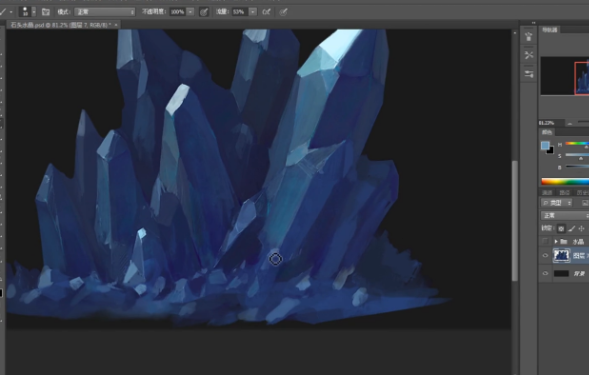Toggle lock position move icon

tap(581, 228)
